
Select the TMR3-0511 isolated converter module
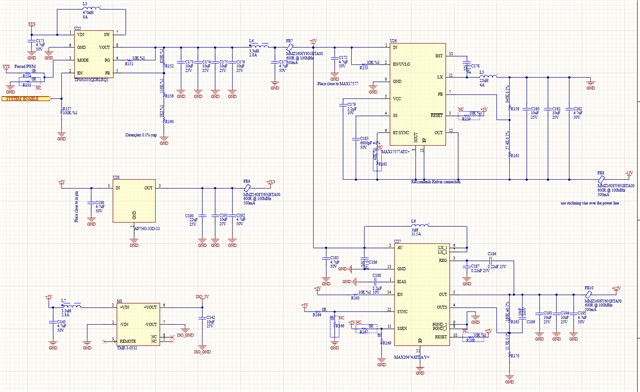click(138, 324)
